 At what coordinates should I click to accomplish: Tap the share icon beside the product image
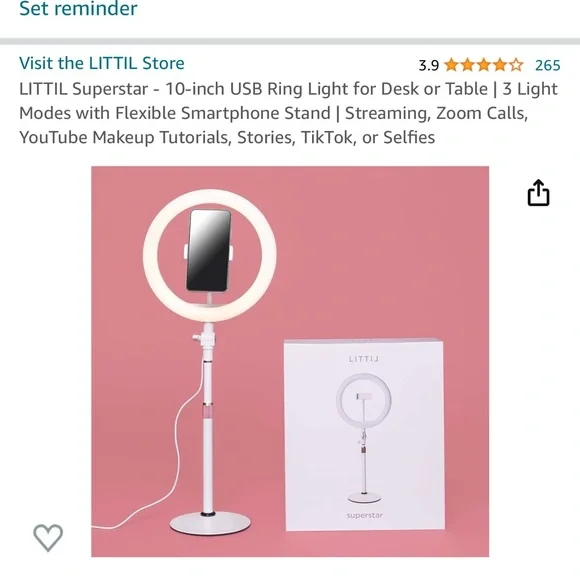pyautogui.click(x=538, y=192)
